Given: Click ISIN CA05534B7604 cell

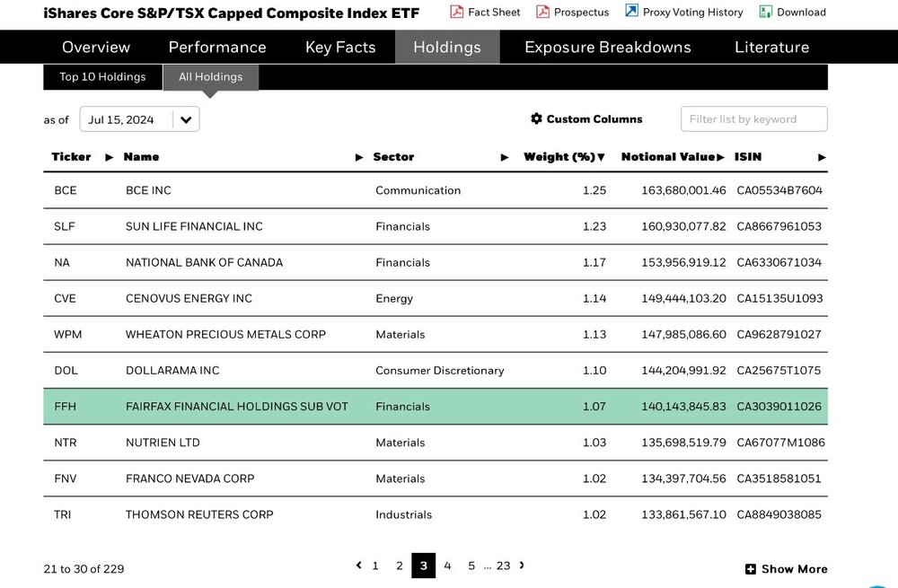Looking at the screenshot, I should coord(779,190).
